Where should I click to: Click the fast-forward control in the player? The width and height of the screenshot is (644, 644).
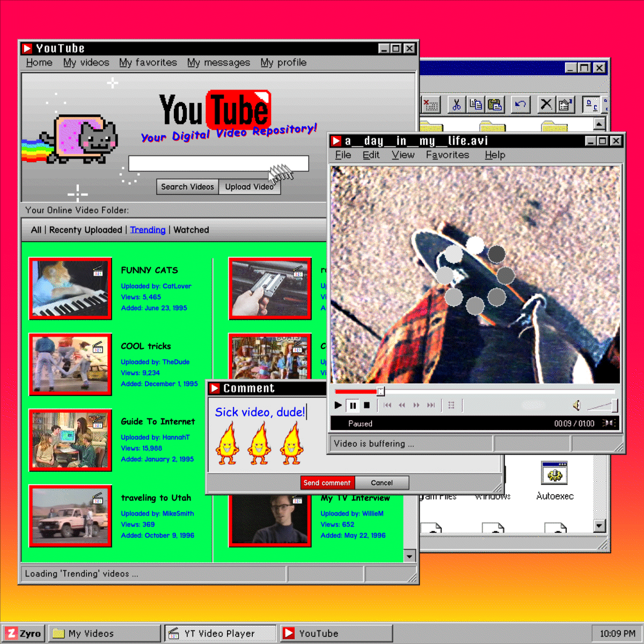[416, 405]
